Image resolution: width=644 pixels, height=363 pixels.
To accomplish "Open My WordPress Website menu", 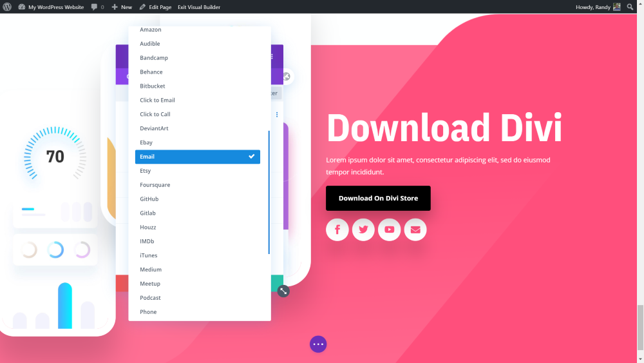I will [x=51, y=7].
